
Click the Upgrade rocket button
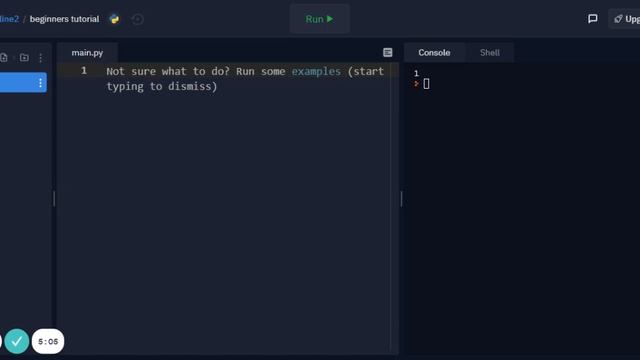click(624, 19)
